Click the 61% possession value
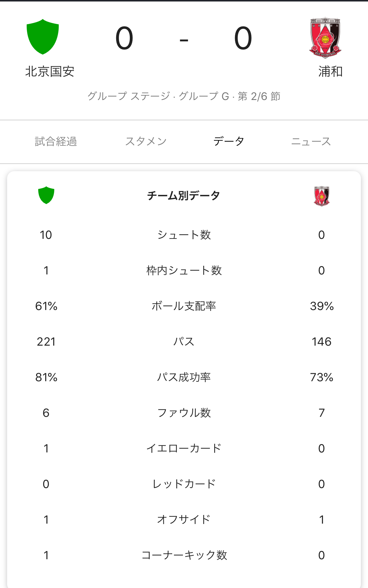 pos(46,306)
